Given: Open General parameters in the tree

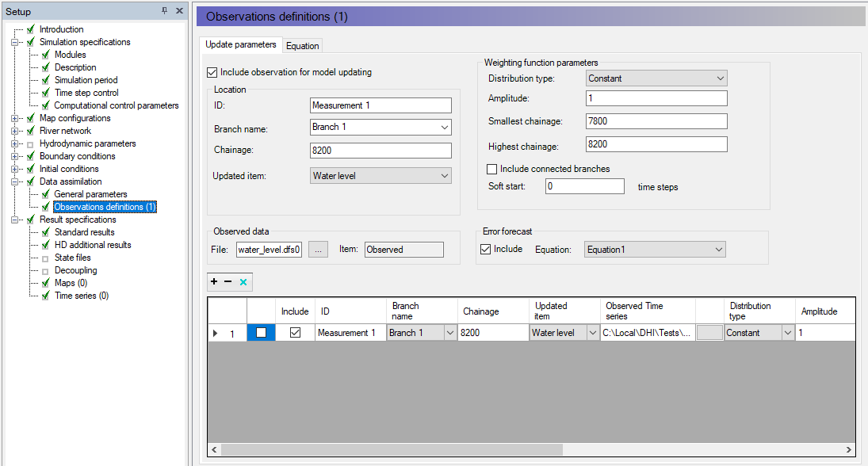Looking at the screenshot, I should [x=91, y=194].
